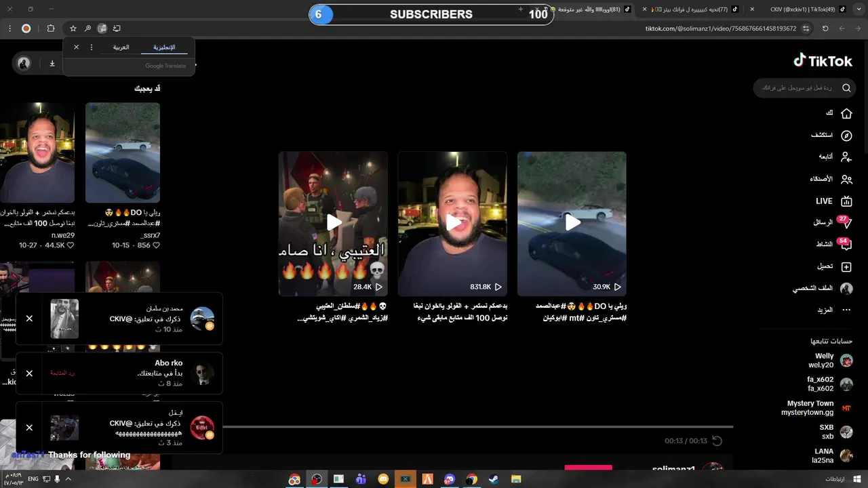Open Steam from the taskbar
This screenshot has width=868, height=488.
pos(494,479)
